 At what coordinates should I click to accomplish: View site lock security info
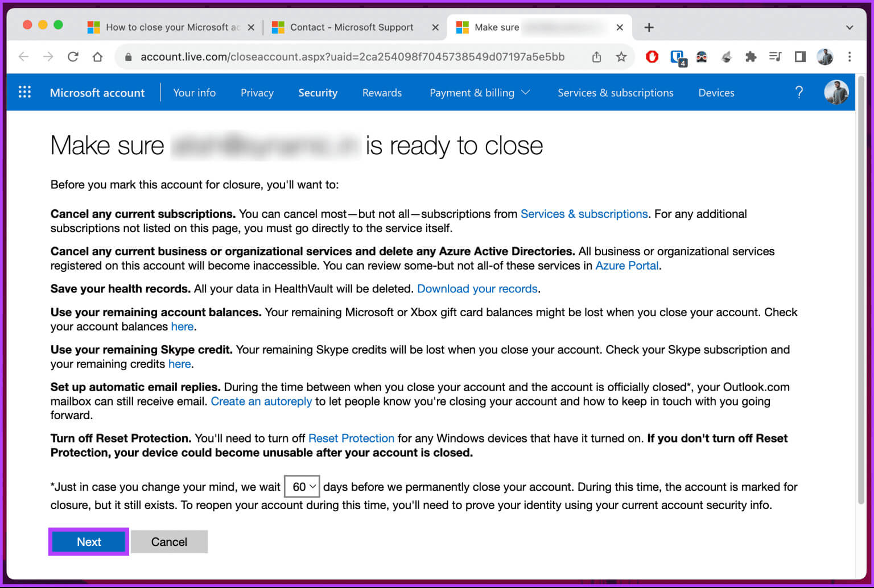[128, 57]
